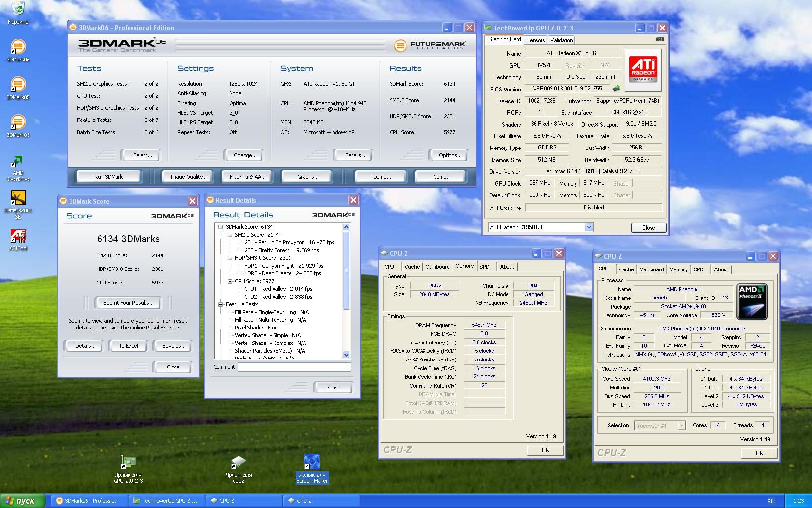Click the AMD Phenom II logo in CPU-Z

(x=752, y=302)
